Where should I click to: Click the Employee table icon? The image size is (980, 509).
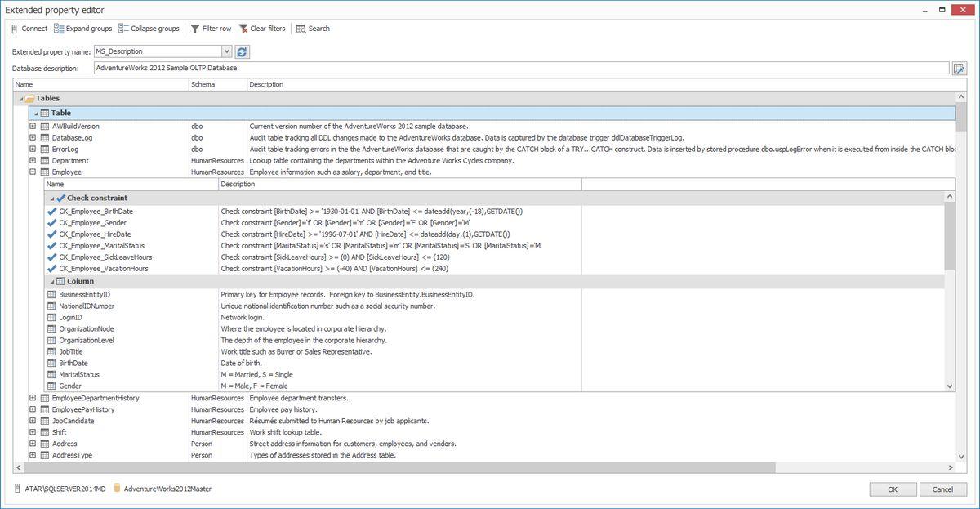point(46,172)
